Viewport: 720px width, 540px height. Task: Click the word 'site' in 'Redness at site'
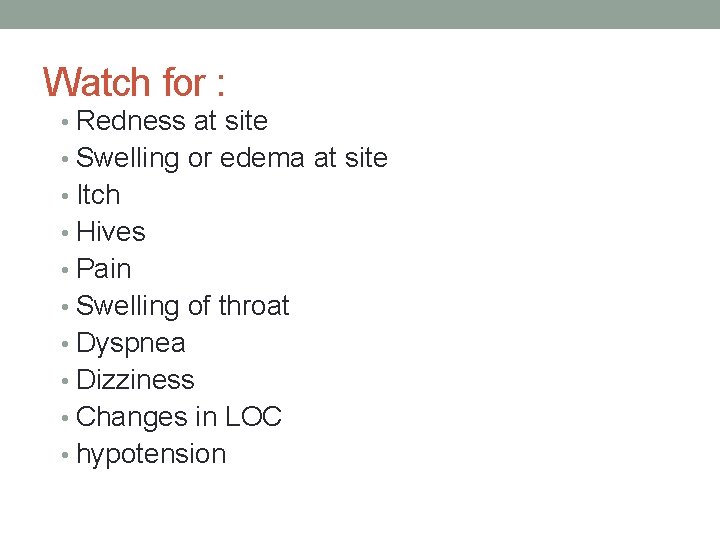point(246,121)
